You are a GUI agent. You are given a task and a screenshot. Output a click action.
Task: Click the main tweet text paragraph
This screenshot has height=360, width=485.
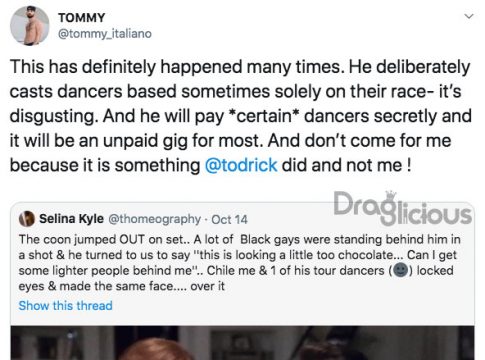click(x=240, y=116)
